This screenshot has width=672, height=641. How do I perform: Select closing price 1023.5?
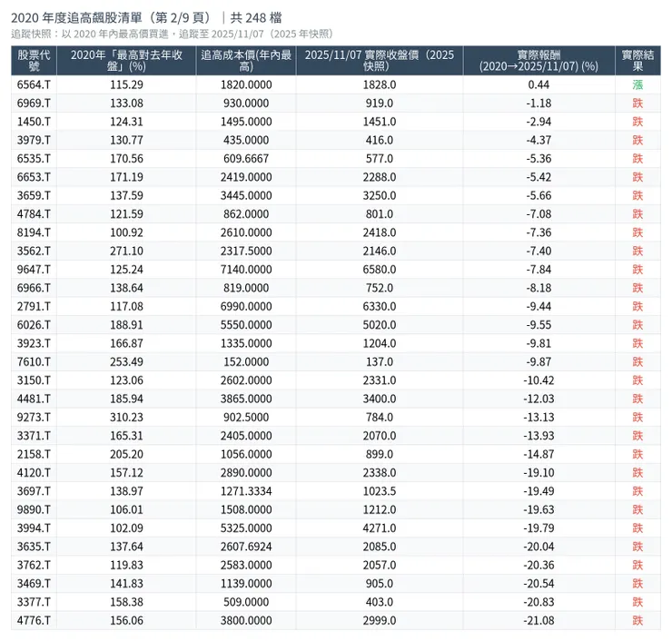[380, 491]
